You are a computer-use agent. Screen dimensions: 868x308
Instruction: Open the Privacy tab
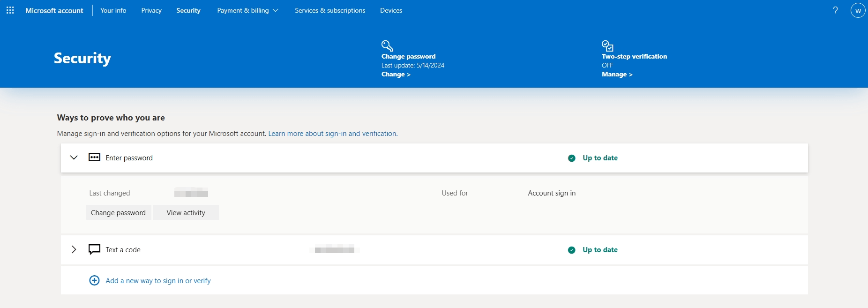point(151,10)
